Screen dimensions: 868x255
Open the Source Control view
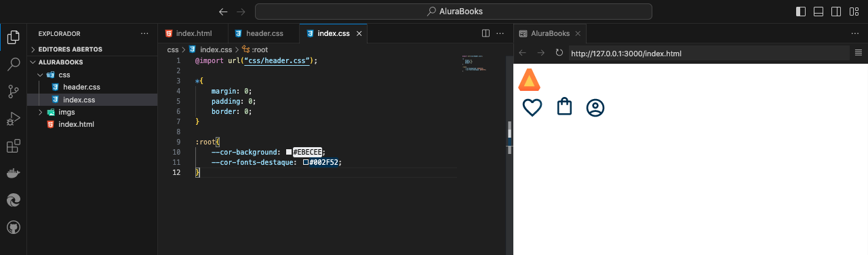coord(13,92)
